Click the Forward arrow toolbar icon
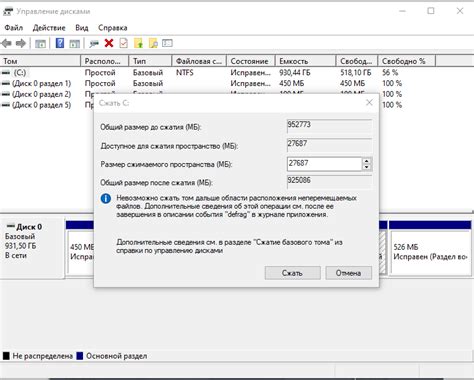The image size is (474, 380). pos(21,43)
